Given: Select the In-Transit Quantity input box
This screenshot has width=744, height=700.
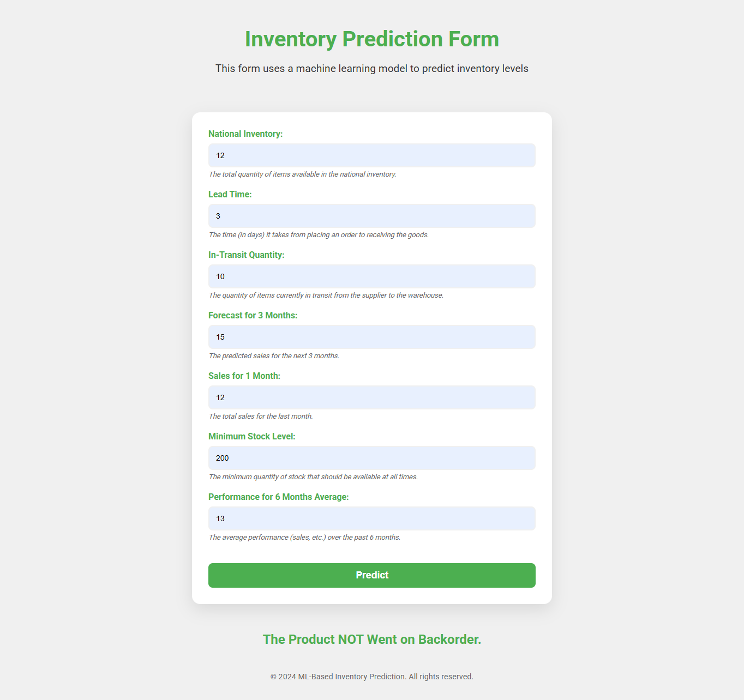Looking at the screenshot, I should tap(371, 276).
